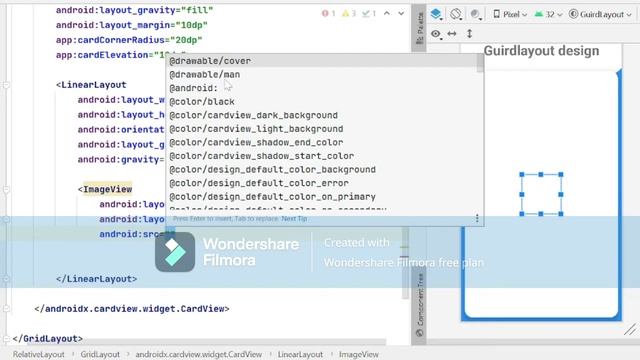
Task: Click the android:layout_gravity="fill" line
Action: point(135,10)
